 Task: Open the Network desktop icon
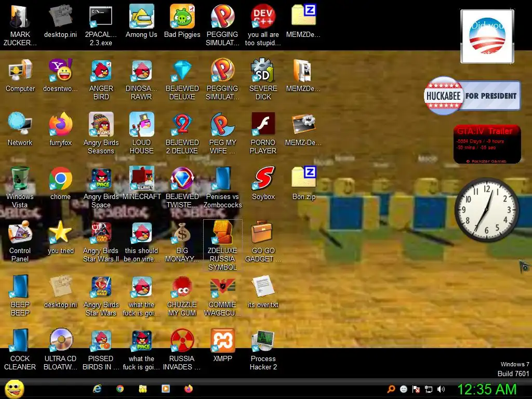pos(20,129)
